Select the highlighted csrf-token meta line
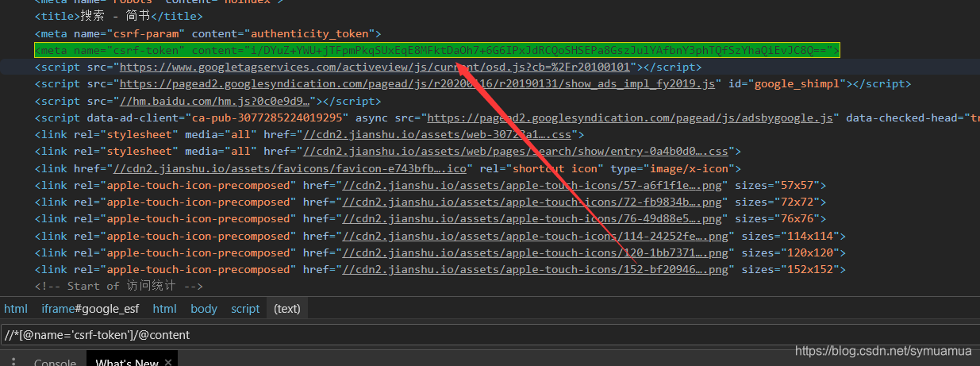The height and width of the screenshot is (366, 980). (x=437, y=51)
